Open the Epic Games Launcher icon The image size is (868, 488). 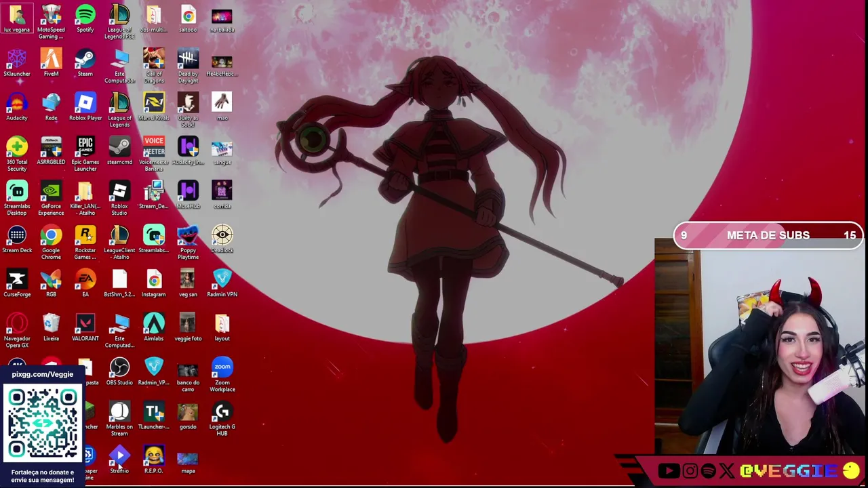tap(85, 154)
